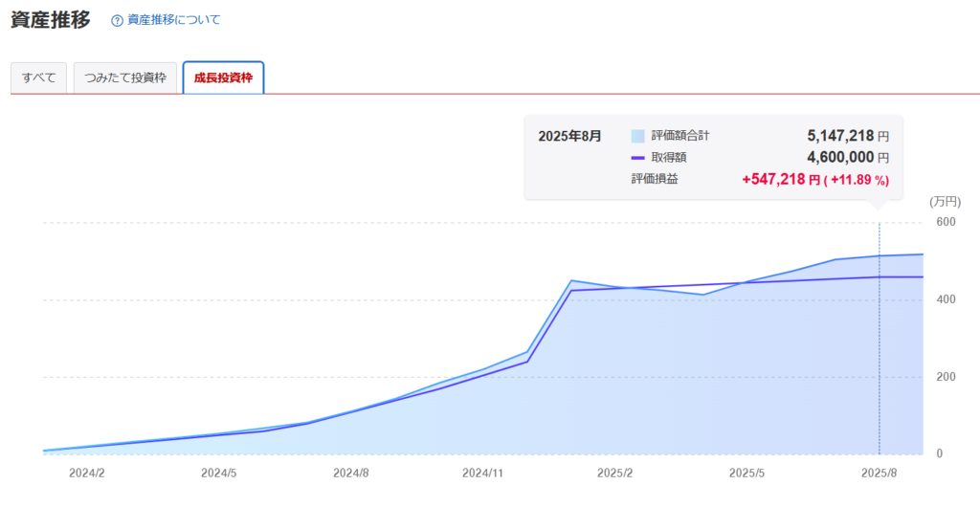The image size is (980, 507).
Task: Click the light blue 評価額合計 legend swatch
Action: click(638, 136)
